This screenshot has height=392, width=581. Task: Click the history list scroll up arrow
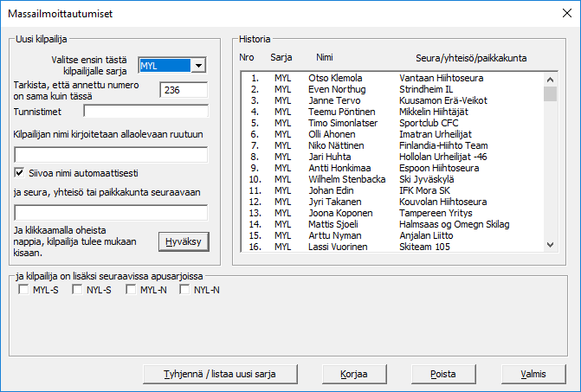(550, 78)
